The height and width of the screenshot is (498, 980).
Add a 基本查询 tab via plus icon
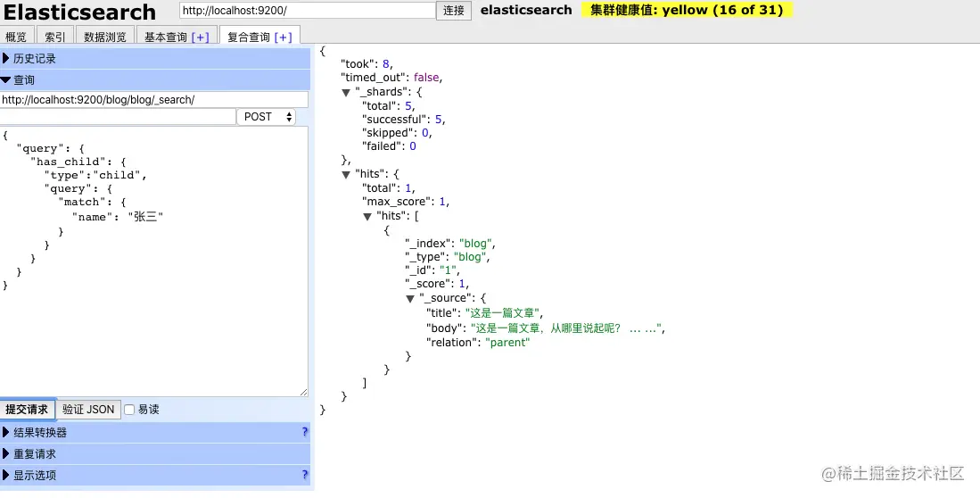200,37
